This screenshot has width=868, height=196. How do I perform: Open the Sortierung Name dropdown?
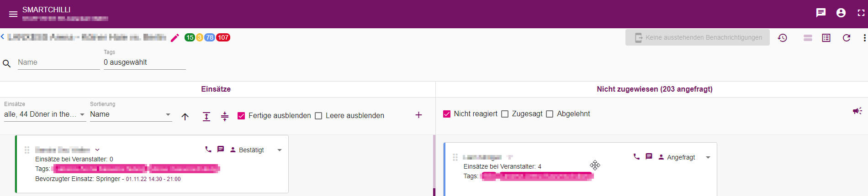[x=131, y=114]
